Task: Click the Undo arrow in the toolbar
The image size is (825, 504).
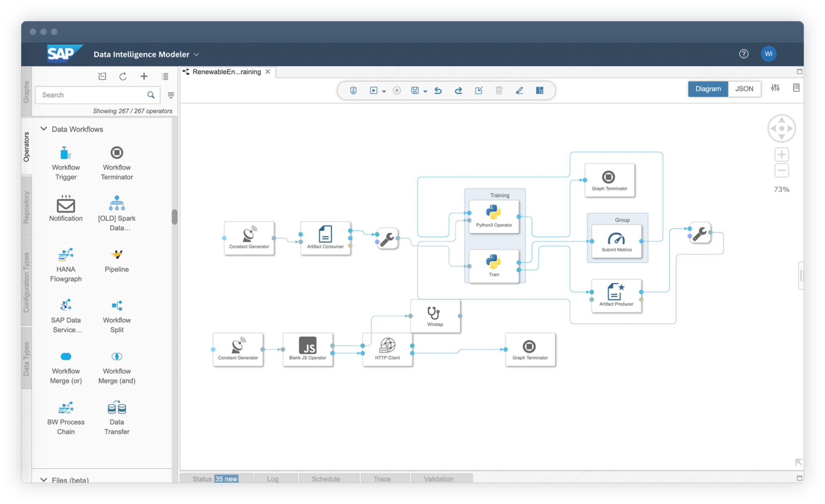Action: point(438,90)
